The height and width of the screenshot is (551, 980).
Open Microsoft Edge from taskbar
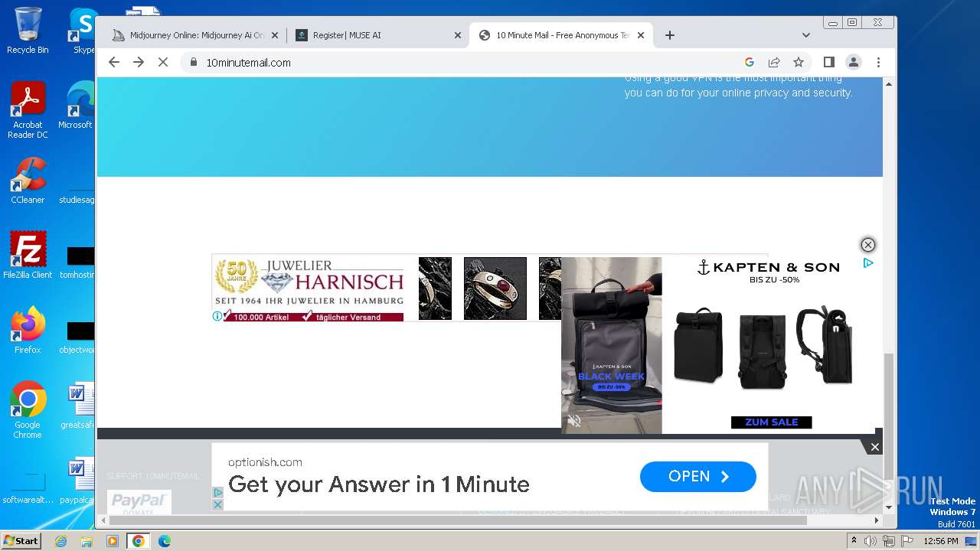[x=164, y=541]
